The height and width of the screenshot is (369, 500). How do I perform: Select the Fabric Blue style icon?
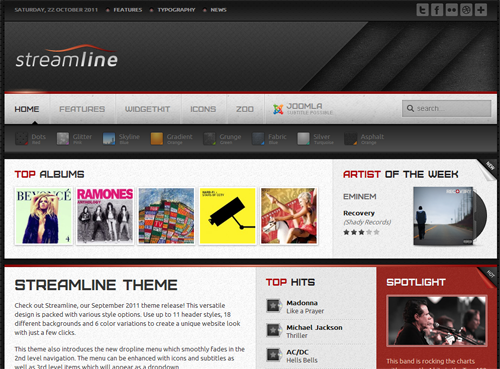(x=258, y=138)
